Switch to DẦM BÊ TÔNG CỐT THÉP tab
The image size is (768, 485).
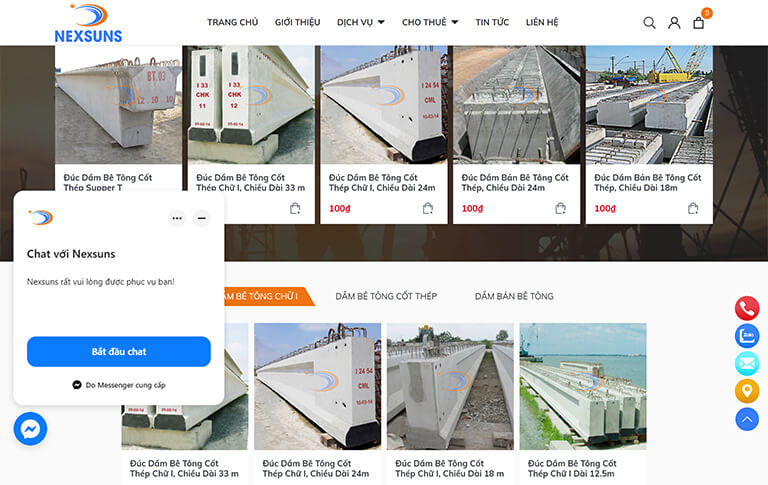click(386, 296)
